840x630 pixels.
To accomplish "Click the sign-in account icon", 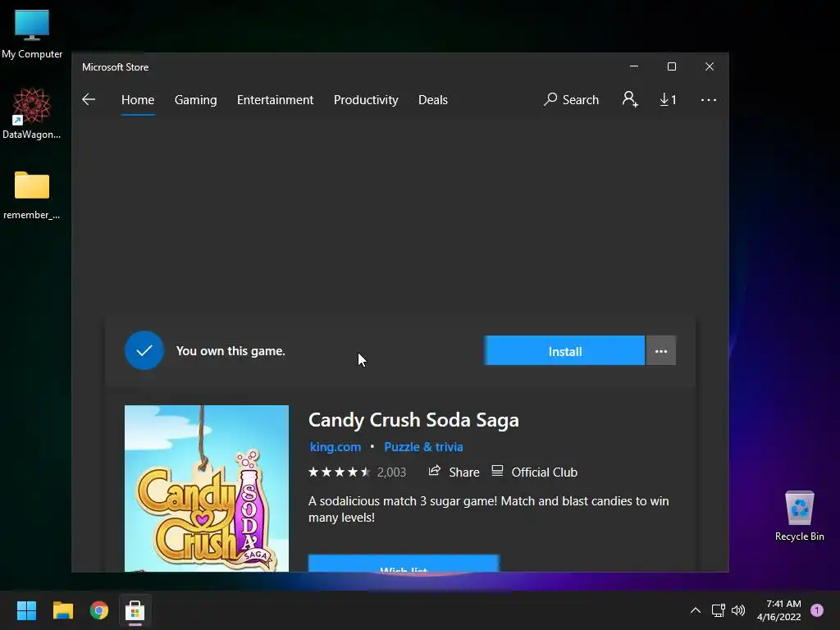I will click(630, 99).
